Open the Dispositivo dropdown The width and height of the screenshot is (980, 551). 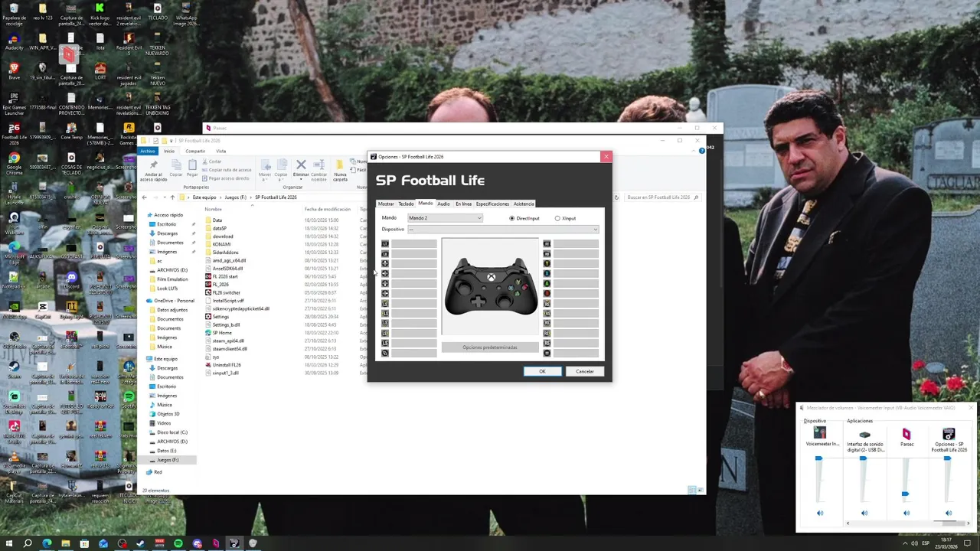point(503,230)
